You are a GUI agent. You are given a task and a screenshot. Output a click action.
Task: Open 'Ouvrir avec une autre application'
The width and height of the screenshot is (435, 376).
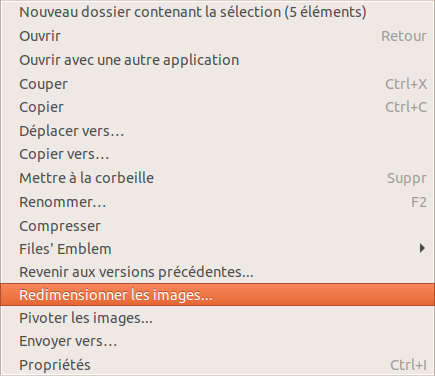pos(217,60)
